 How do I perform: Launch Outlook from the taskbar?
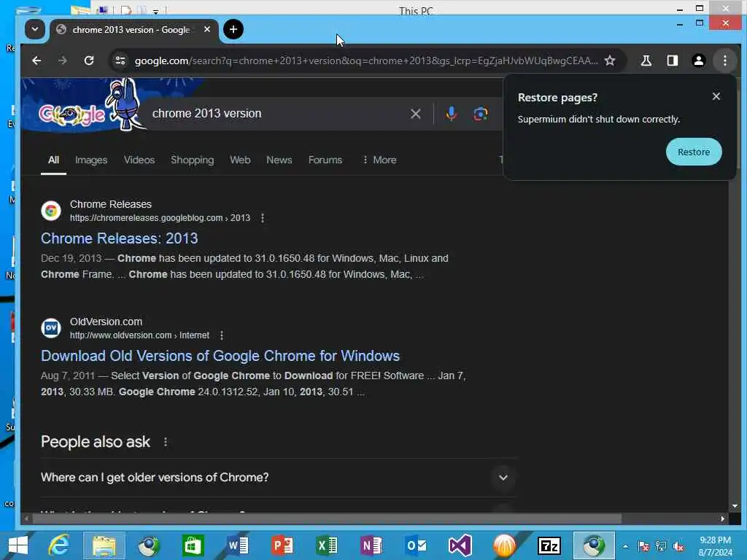click(x=416, y=545)
